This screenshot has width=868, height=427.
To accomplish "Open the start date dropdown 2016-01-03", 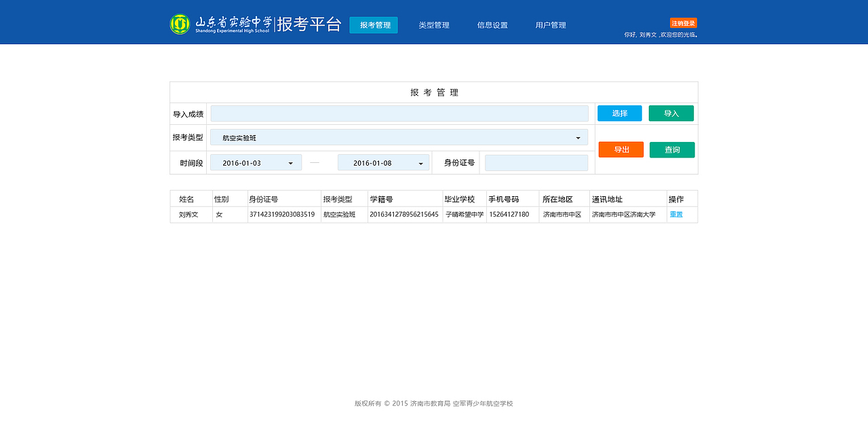I will coord(256,162).
